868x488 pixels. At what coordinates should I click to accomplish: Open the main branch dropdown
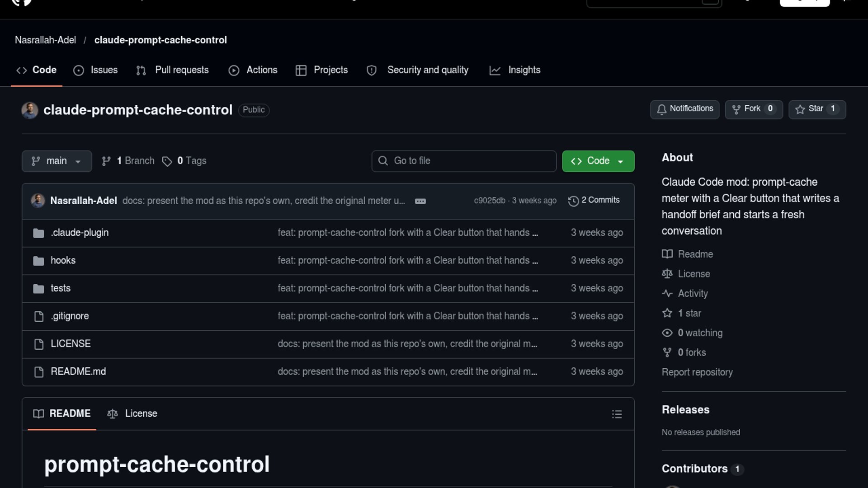point(57,161)
